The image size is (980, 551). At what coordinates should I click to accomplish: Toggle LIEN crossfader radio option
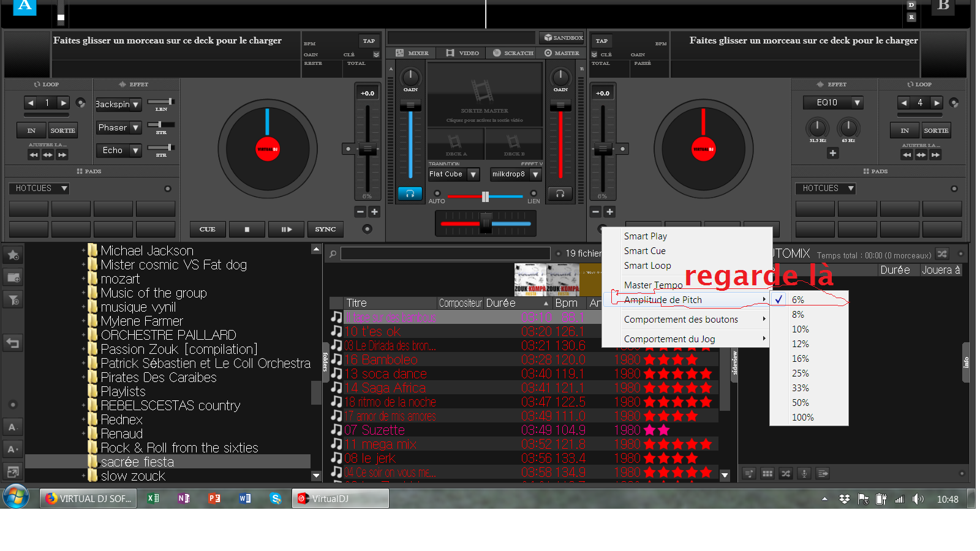point(533,193)
